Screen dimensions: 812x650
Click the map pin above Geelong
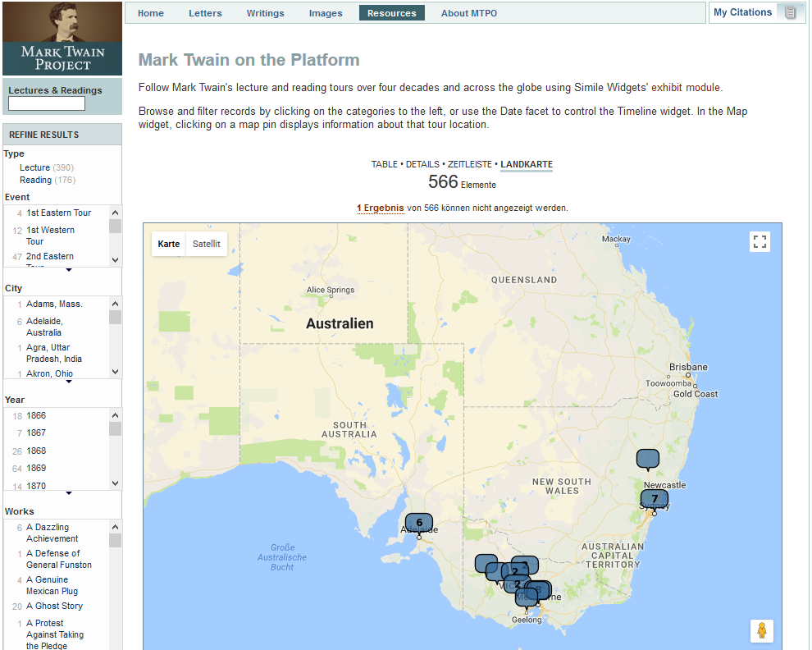[526, 598]
